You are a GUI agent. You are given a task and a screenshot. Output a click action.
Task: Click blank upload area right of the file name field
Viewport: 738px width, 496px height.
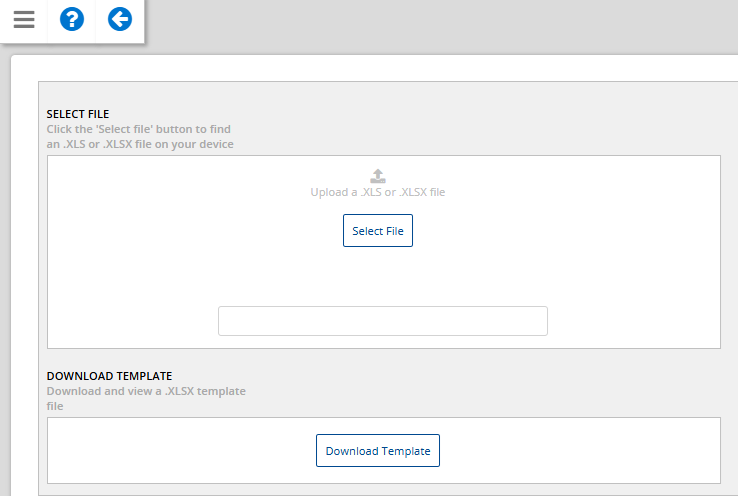[634, 321]
